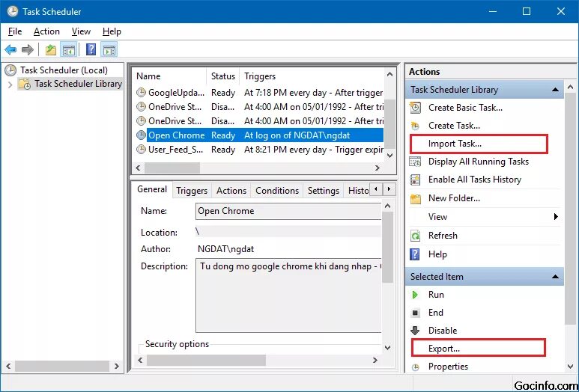Switch to the Triggers tab
The image size is (579, 392).
click(192, 191)
